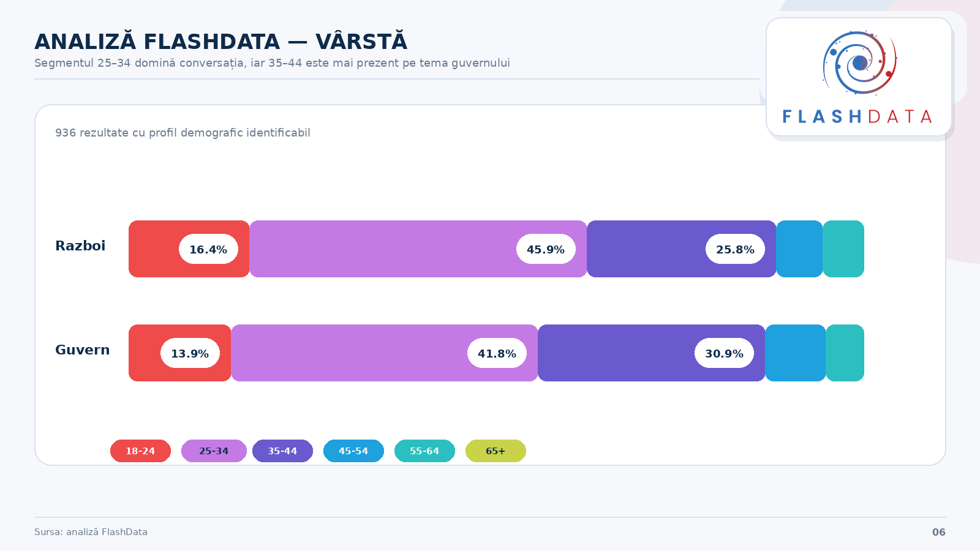This screenshot has height=551, width=980.
Task: Click the page number 06
Action: [x=938, y=532]
